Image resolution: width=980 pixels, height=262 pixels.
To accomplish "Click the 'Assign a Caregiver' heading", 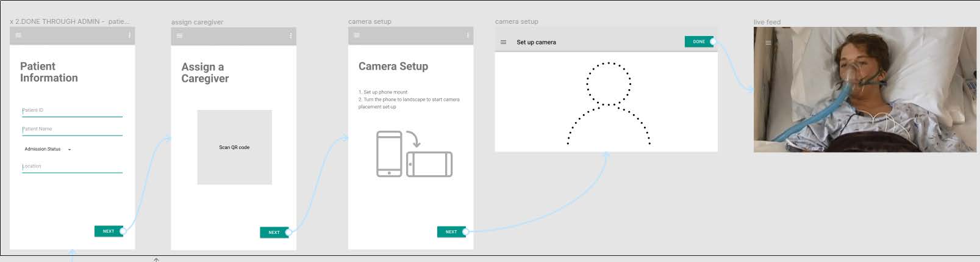I will (x=205, y=73).
